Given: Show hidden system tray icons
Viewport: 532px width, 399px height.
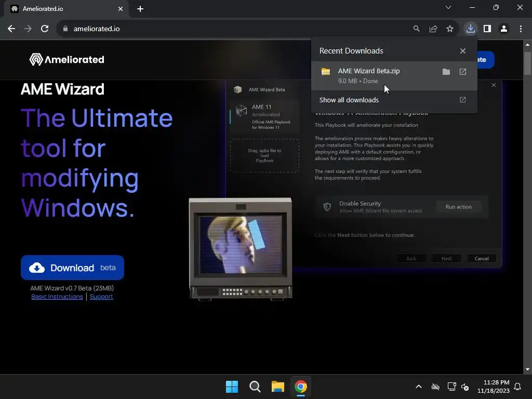Looking at the screenshot, I should click(419, 387).
